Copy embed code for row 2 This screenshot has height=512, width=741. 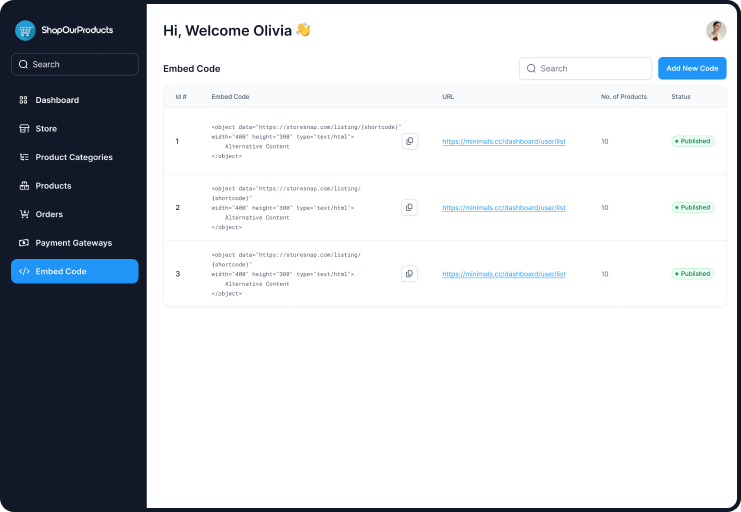(409, 208)
